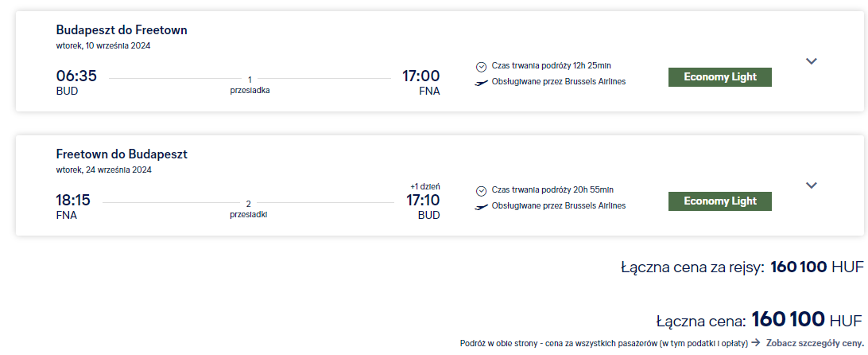Click the +1 dzień arrival indicator
The height and width of the screenshot is (355, 868).
pos(426,187)
